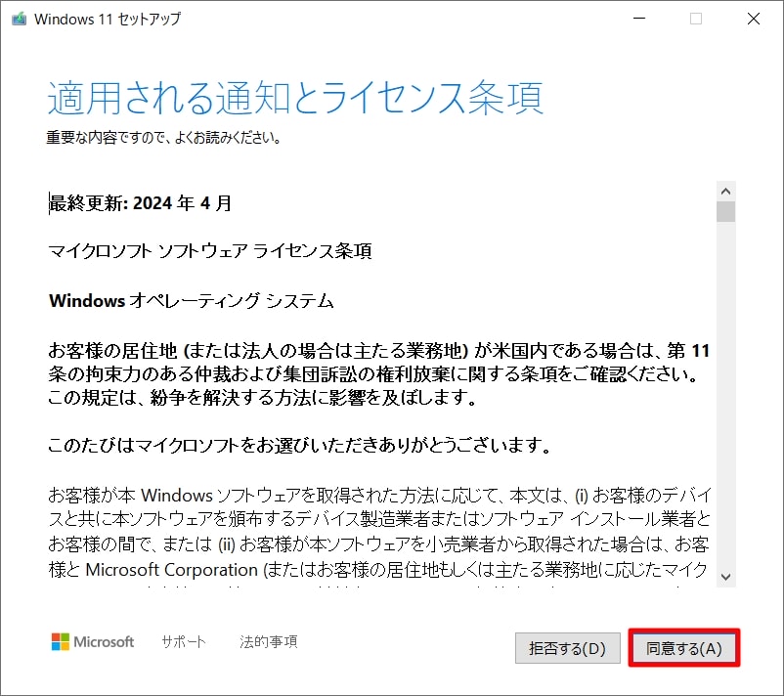Viewport: 784px width, 696px height.
Task: Click the 最終更新: 2024 年 4 月 line
Action: pos(140,203)
